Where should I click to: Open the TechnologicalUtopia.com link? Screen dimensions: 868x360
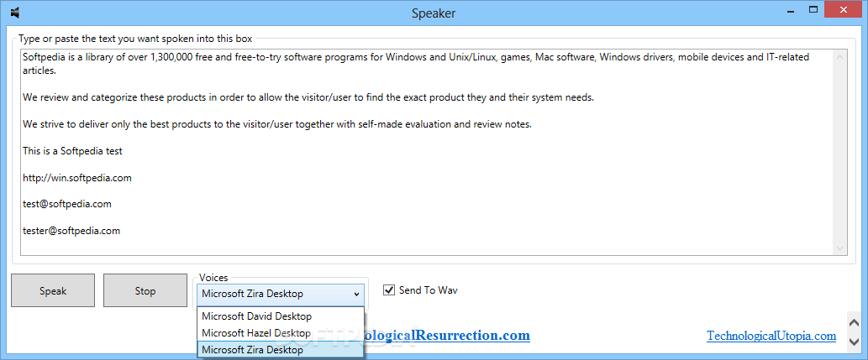tap(771, 336)
